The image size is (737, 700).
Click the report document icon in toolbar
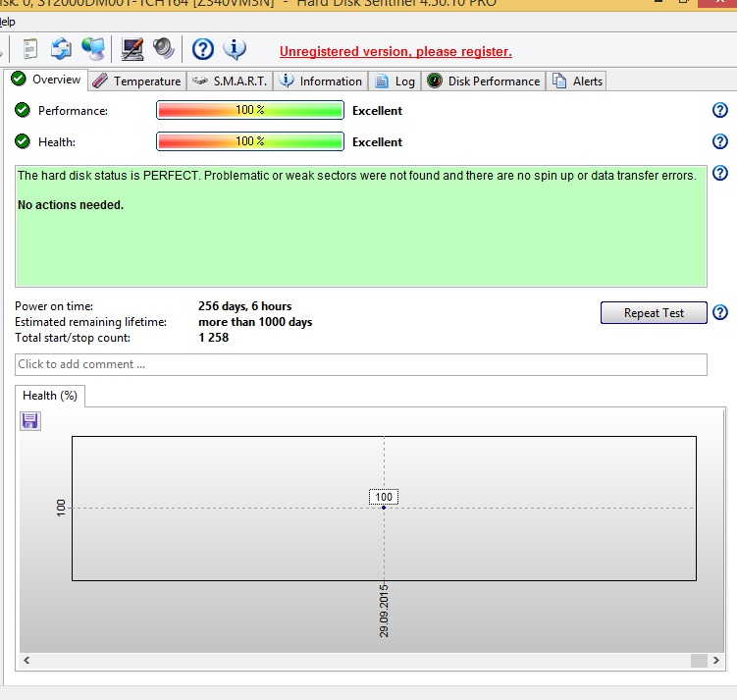pos(30,49)
